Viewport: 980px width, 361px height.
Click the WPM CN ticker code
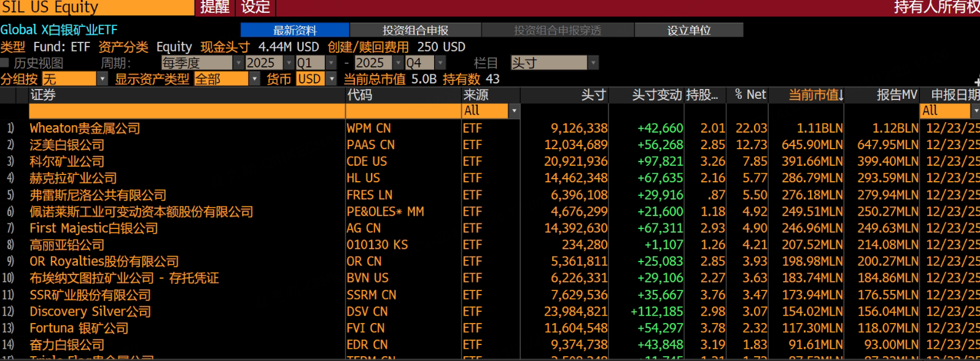(x=368, y=128)
